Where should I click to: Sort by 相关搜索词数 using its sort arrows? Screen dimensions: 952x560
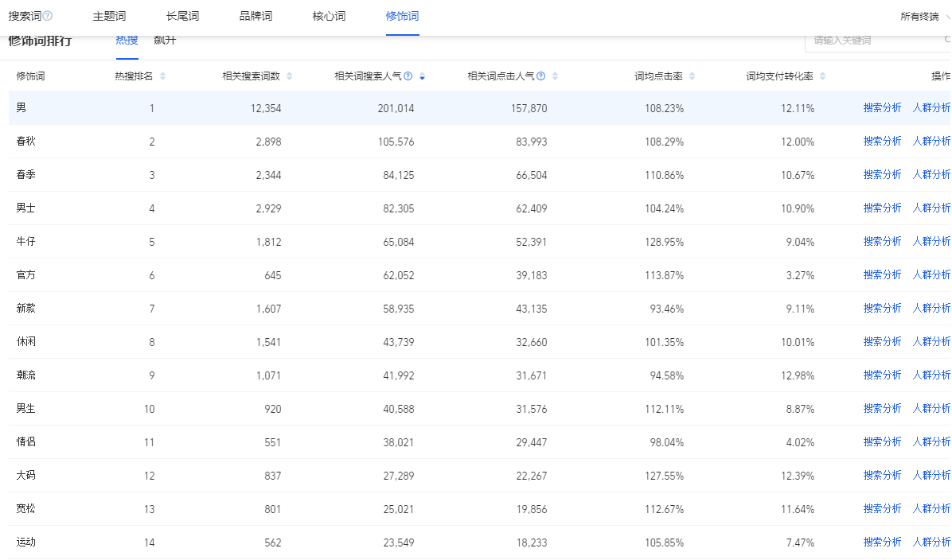pyautogui.click(x=290, y=76)
